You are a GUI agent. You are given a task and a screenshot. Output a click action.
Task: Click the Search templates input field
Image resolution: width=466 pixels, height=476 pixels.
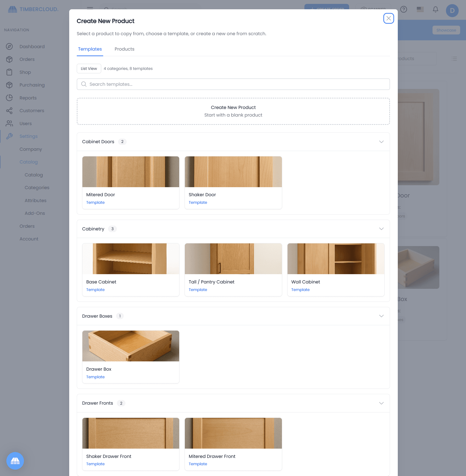tap(233, 84)
